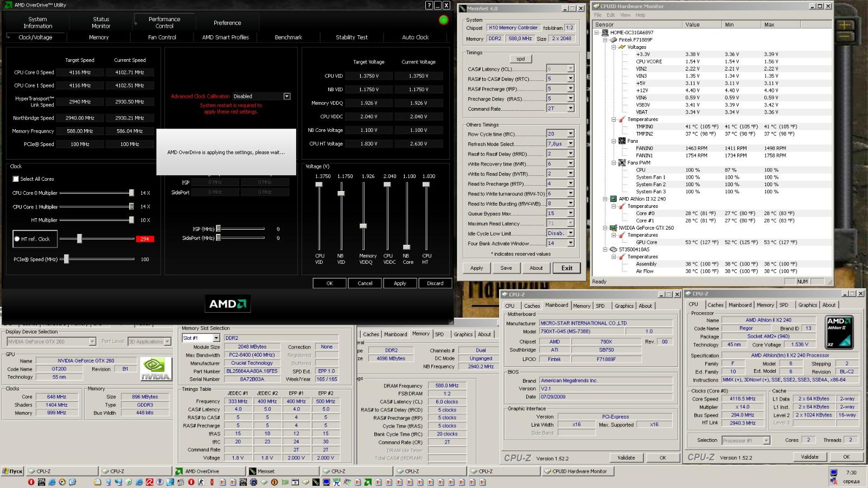This screenshot has height=488, width=868.
Task: Collapse the HOME-0C310A6897 root node in HWMonitor
Action: [597, 33]
